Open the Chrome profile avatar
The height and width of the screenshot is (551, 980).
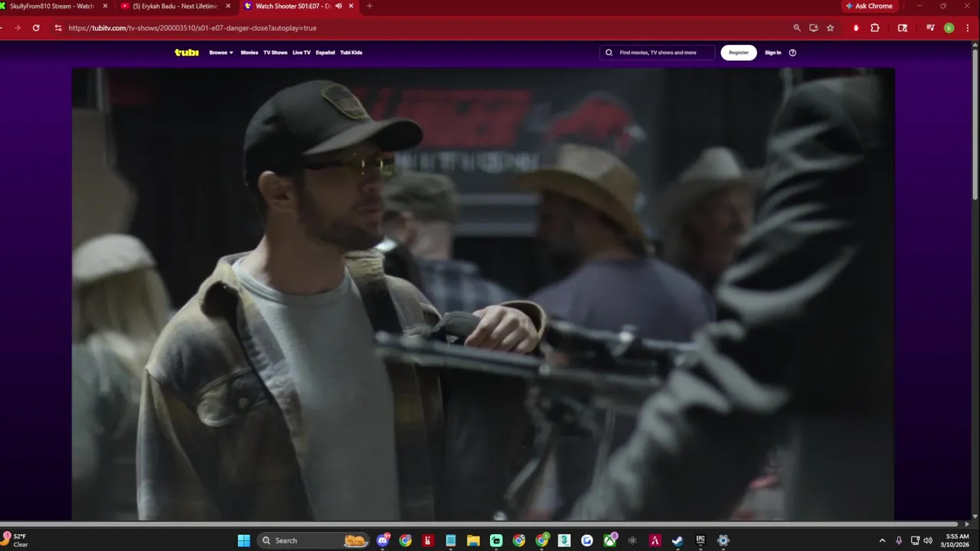tap(949, 28)
